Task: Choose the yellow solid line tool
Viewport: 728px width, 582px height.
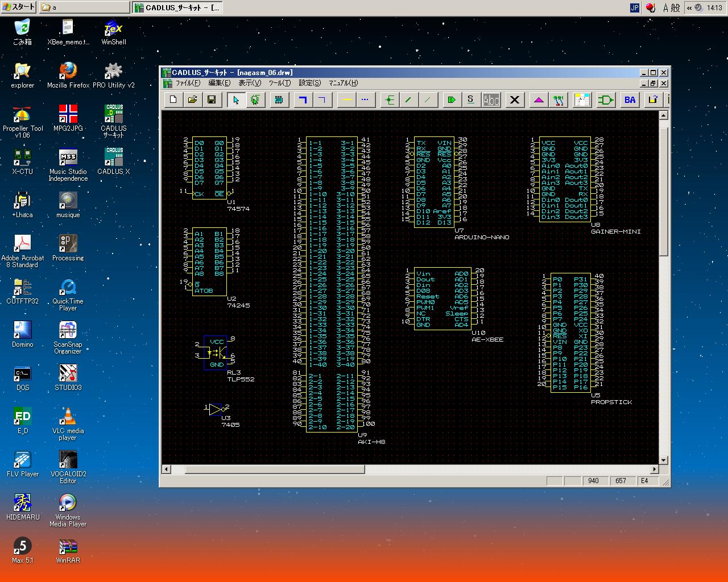Action: (346, 100)
